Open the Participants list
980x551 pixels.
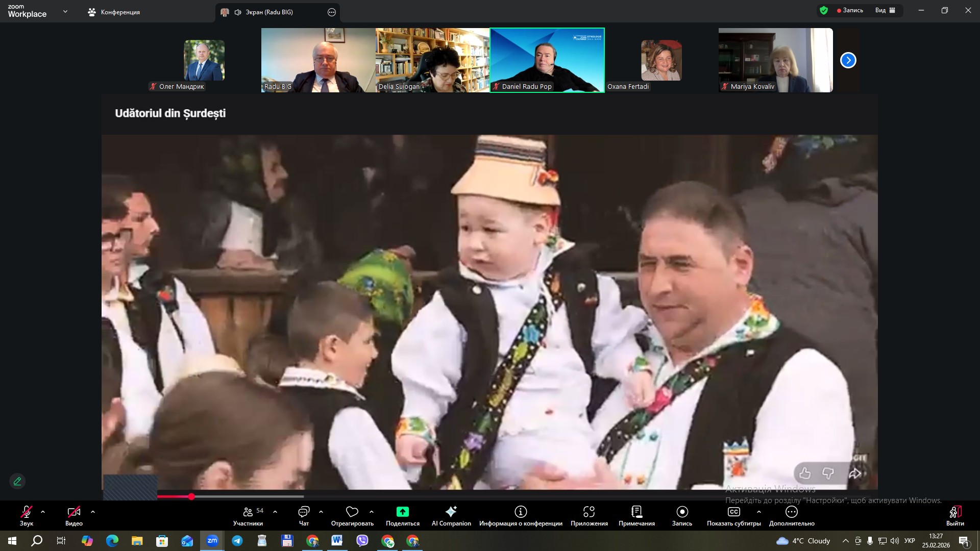(248, 515)
